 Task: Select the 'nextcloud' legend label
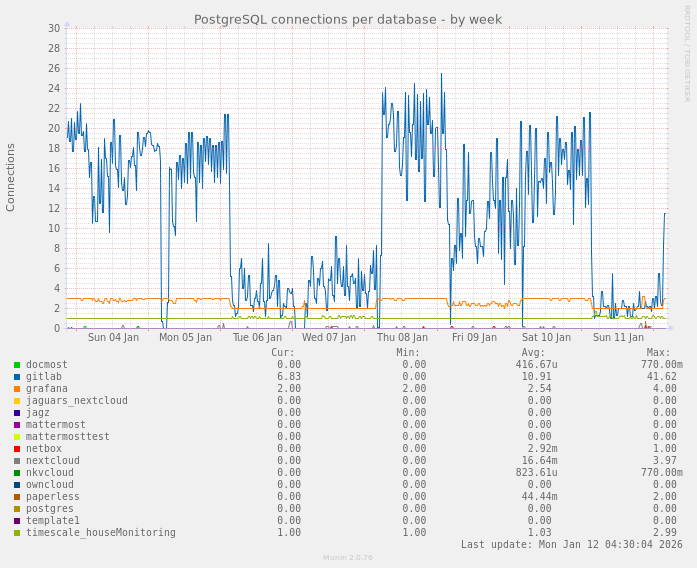coord(52,460)
